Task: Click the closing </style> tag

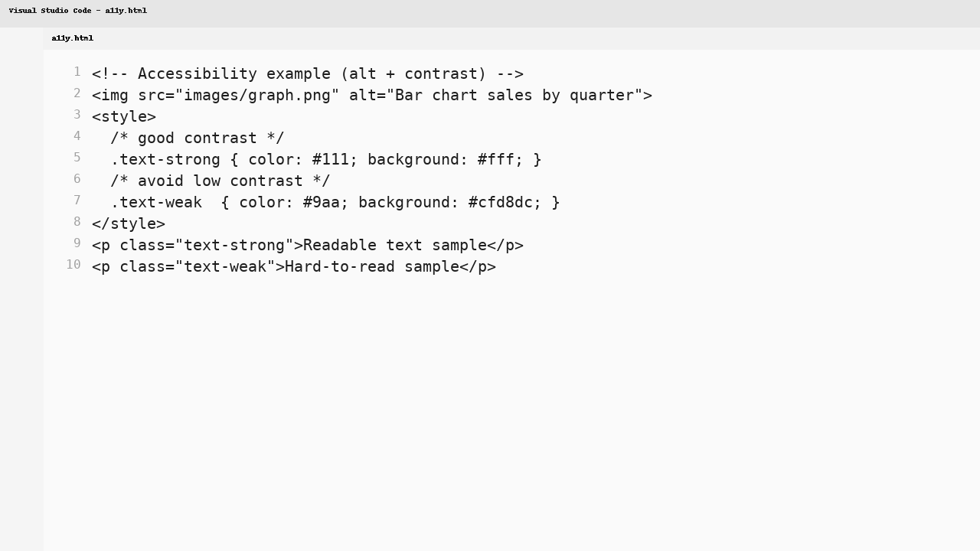Action: [128, 223]
